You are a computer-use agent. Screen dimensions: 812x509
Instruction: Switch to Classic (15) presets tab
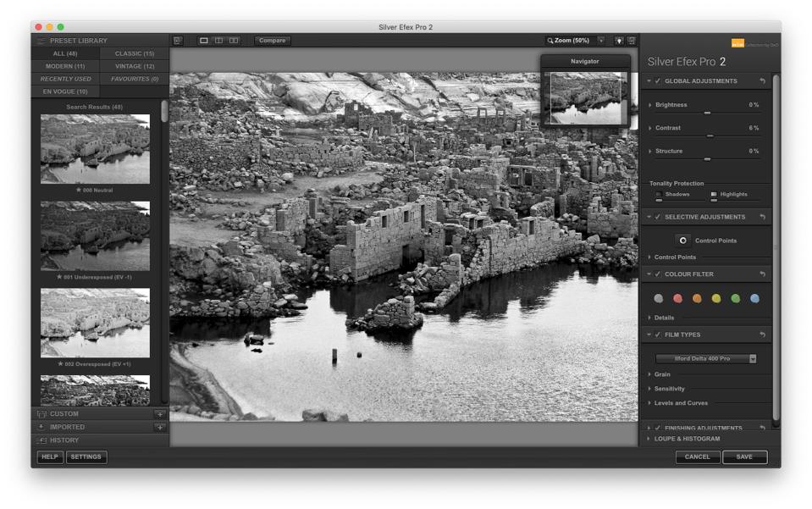[x=135, y=53]
